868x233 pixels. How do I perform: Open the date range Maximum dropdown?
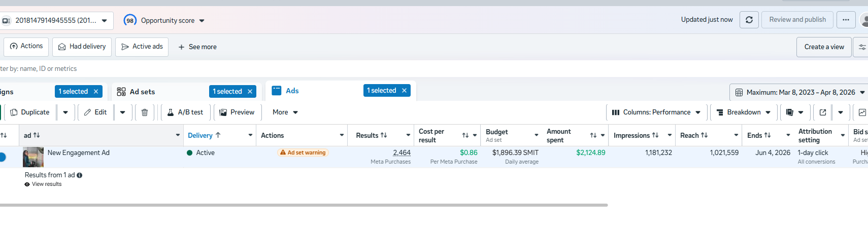[799, 92]
